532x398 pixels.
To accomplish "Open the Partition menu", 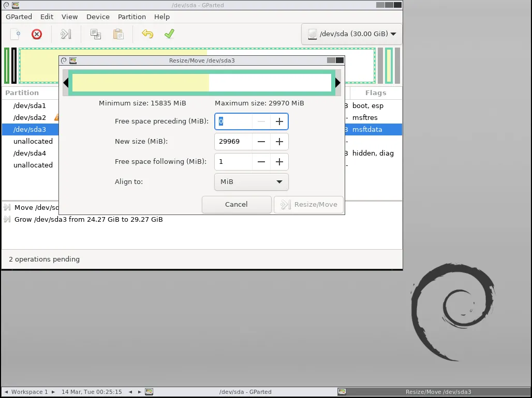I will click(131, 17).
